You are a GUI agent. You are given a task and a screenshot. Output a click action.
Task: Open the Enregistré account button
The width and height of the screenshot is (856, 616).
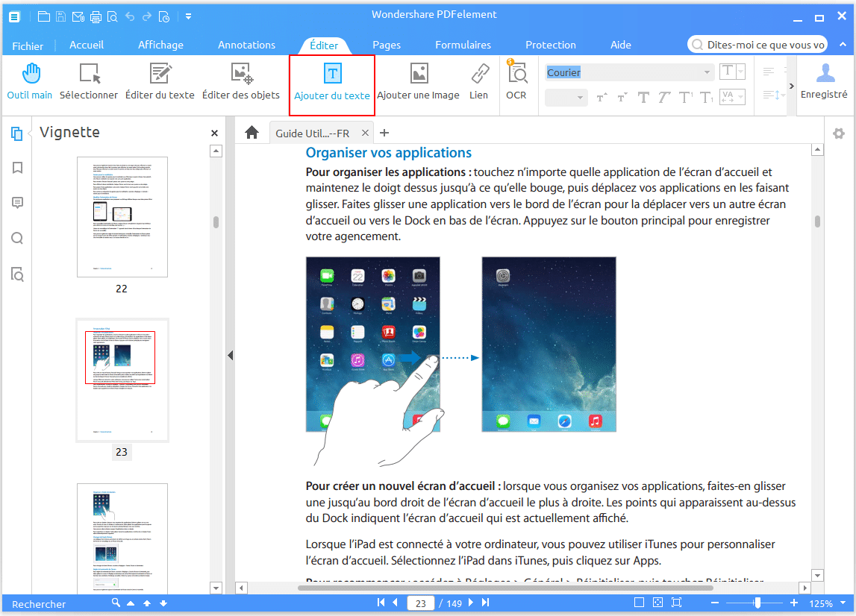[824, 81]
